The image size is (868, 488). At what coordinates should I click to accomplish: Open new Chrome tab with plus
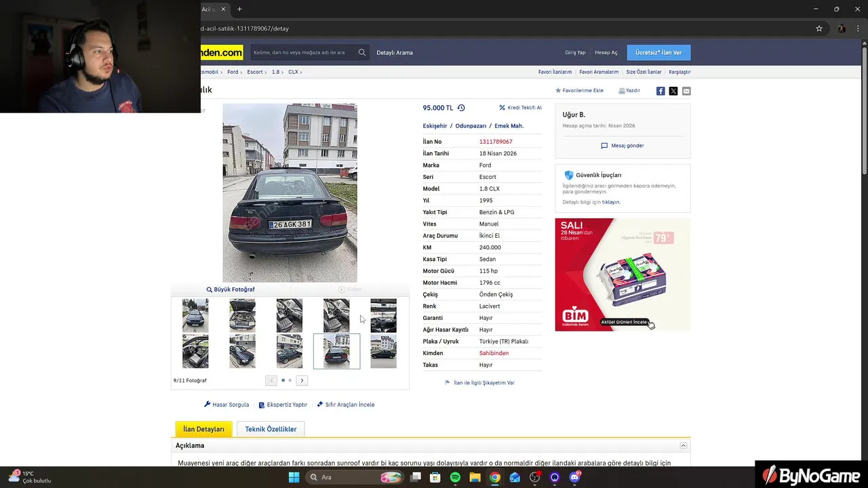(239, 9)
